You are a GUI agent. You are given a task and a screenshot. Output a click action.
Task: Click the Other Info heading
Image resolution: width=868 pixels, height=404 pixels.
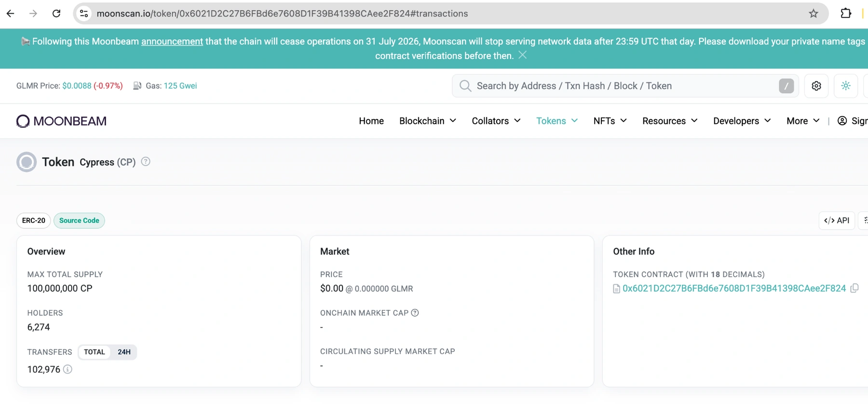click(x=634, y=251)
